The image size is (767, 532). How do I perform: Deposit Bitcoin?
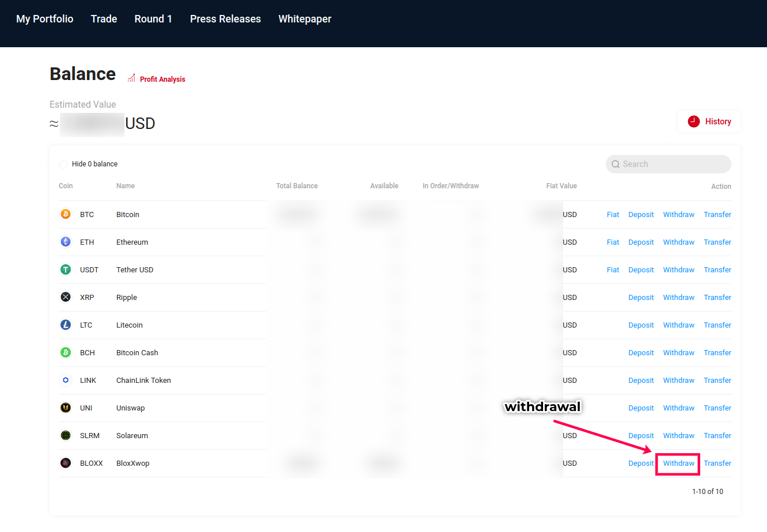641,214
